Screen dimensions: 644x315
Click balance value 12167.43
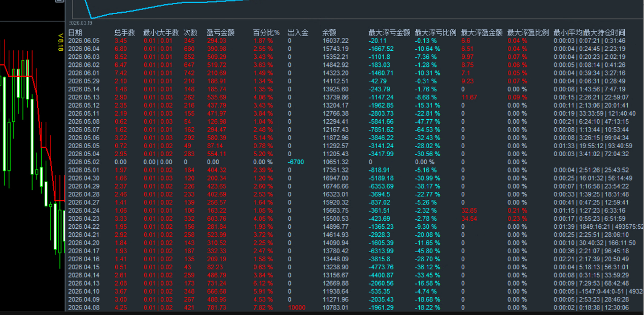point(335,130)
